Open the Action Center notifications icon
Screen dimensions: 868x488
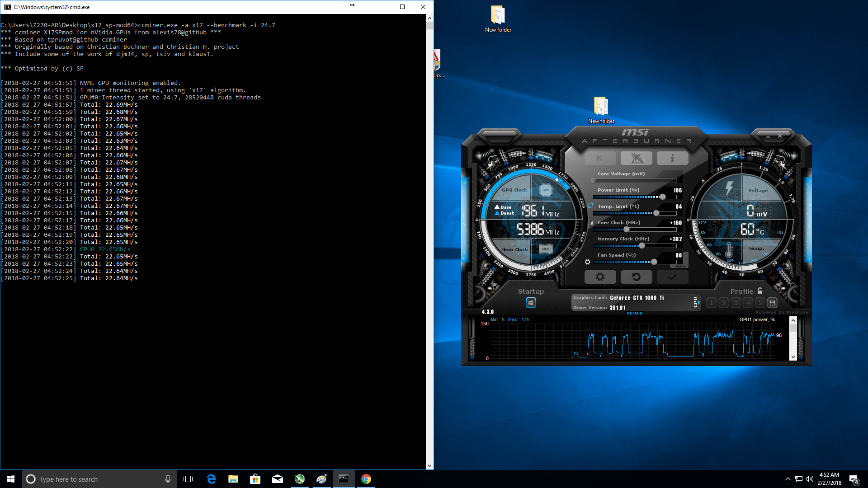pos(854,479)
